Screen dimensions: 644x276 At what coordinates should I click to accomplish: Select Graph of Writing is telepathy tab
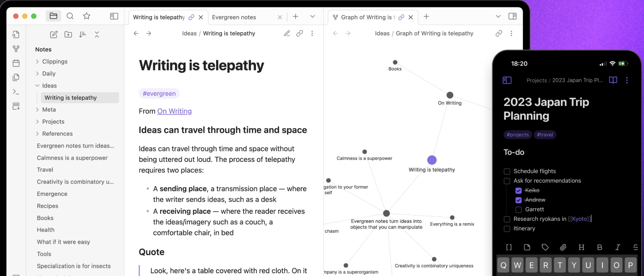pyautogui.click(x=373, y=17)
